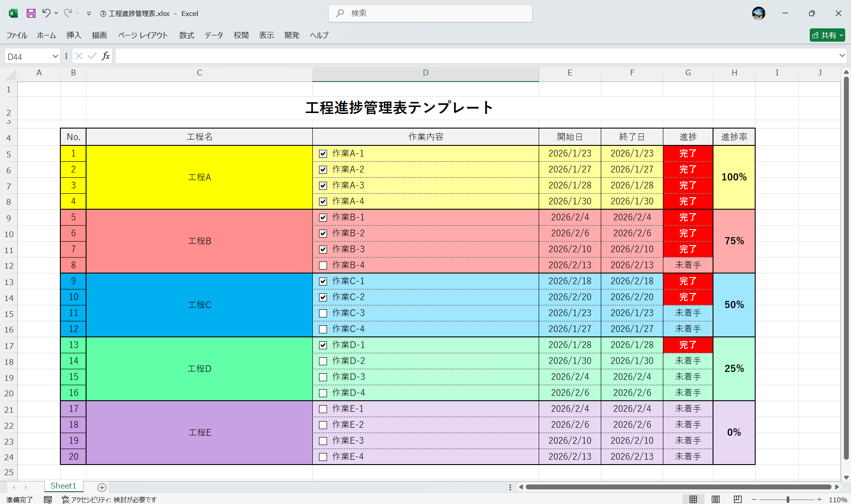Switch to the データ ribbon tab
This screenshot has width=851, height=504.
[213, 35]
